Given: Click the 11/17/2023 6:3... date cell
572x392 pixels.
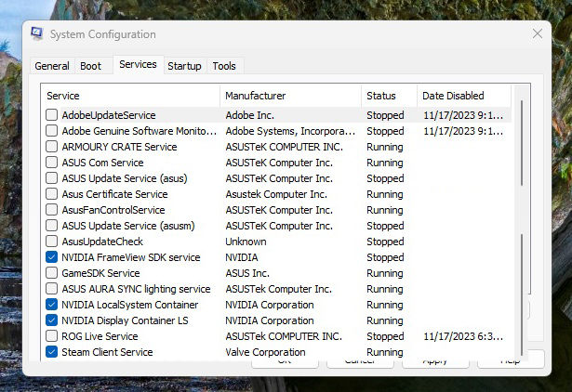Looking at the screenshot, I should point(463,336).
